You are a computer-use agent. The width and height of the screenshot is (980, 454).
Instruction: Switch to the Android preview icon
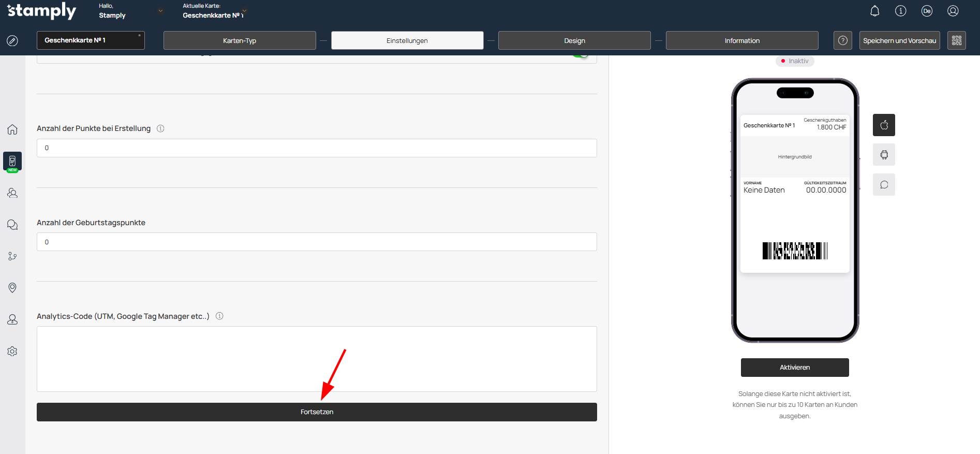click(x=884, y=155)
